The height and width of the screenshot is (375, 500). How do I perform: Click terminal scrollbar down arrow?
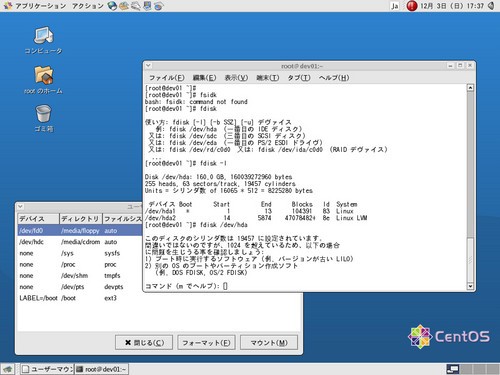[x=470, y=286]
